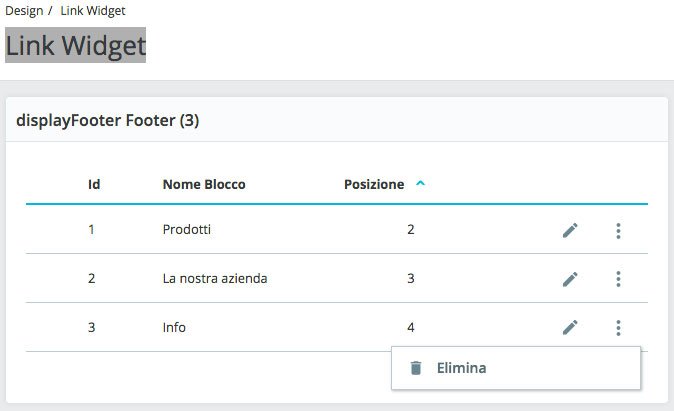Select the La nostra azienda row name
This screenshot has width=674, height=411.
[215, 279]
